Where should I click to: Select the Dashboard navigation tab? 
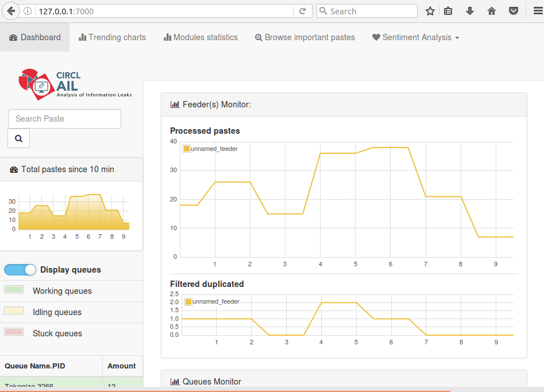pos(35,37)
